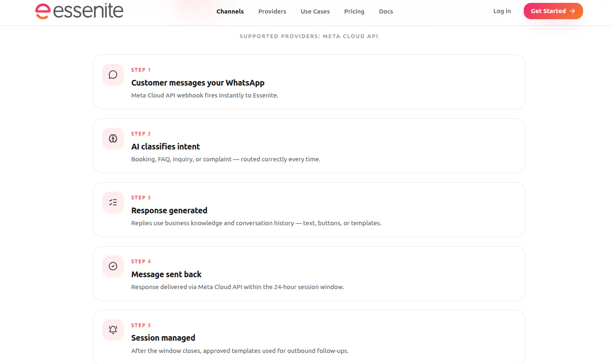
Task: Click the check circle icon in Step 4
Action: point(113,266)
